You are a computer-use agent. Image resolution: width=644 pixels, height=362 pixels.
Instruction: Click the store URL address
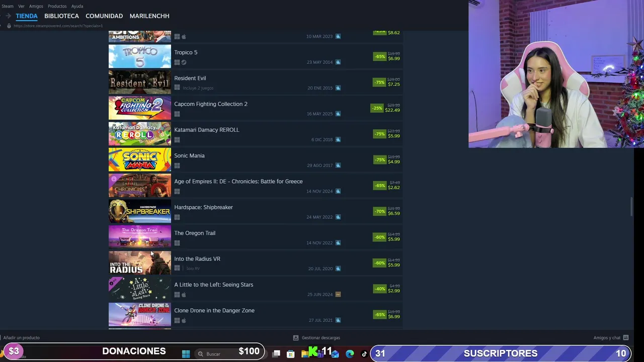click(x=58, y=26)
